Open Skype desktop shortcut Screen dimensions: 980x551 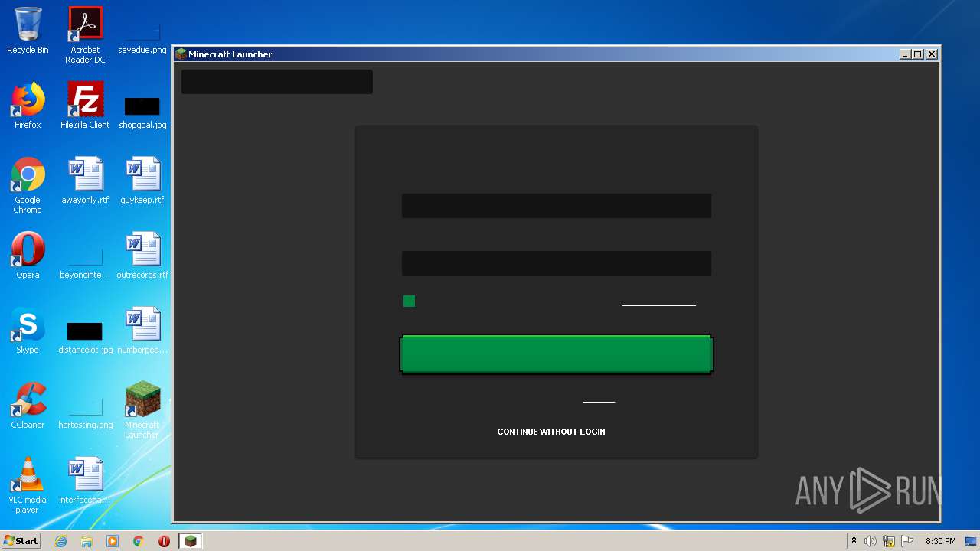pyautogui.click(x=28, y=331)
